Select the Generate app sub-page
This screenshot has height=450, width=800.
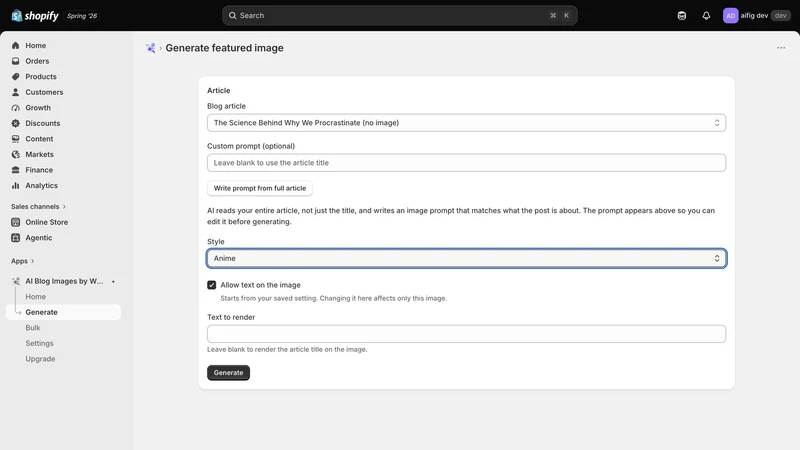[63, 312]
